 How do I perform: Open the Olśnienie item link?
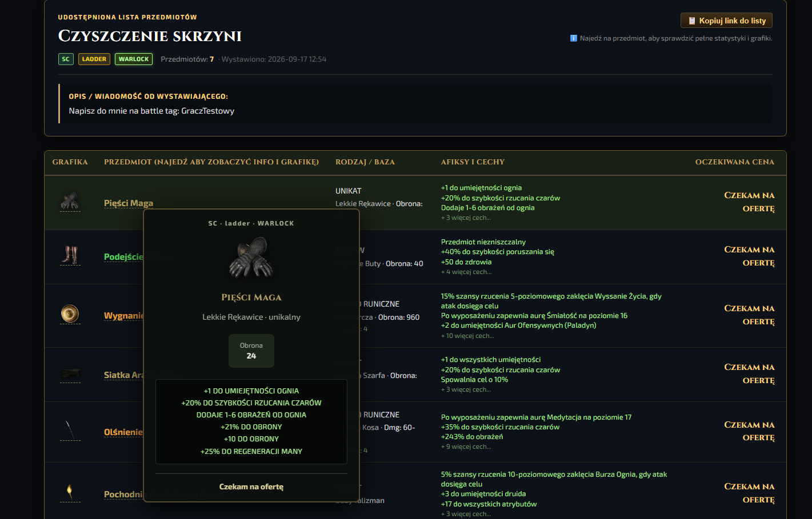click(x=123, y=432)
